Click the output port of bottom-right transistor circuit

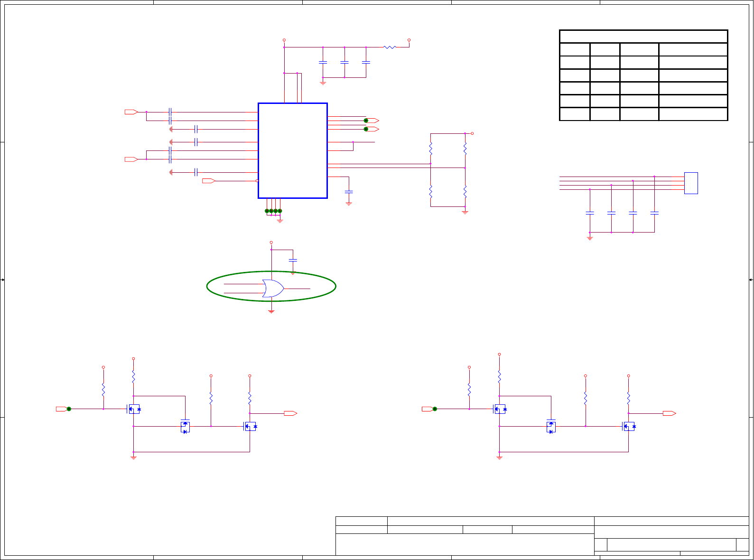[670, 413]
